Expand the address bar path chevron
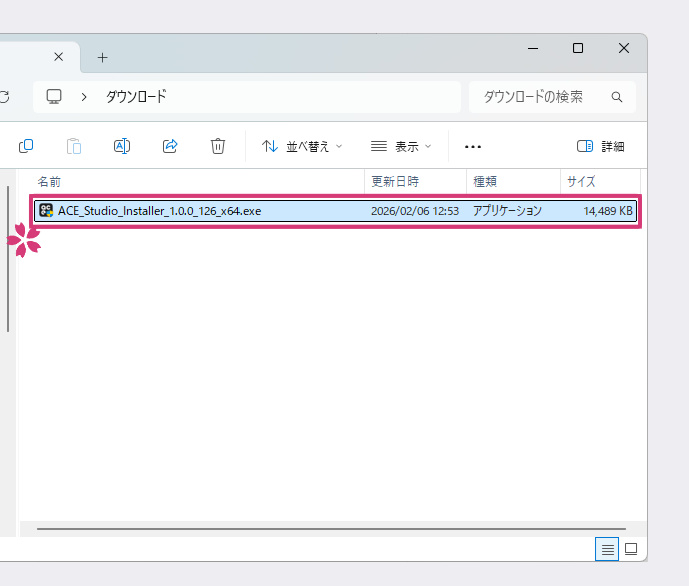 tap(85, 97)
